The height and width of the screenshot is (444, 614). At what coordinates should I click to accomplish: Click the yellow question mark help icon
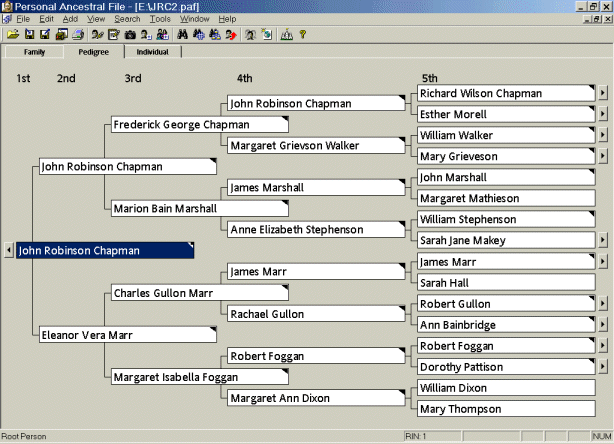302,34
